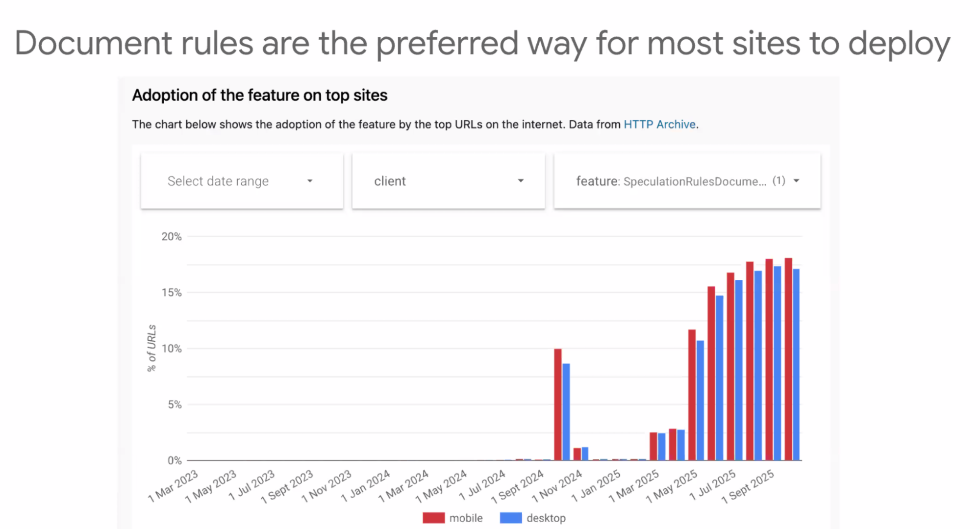This screenshot has width=980, height=529.
Task: Select the rightmost blue desktop bar
Action: pos(796,364)
